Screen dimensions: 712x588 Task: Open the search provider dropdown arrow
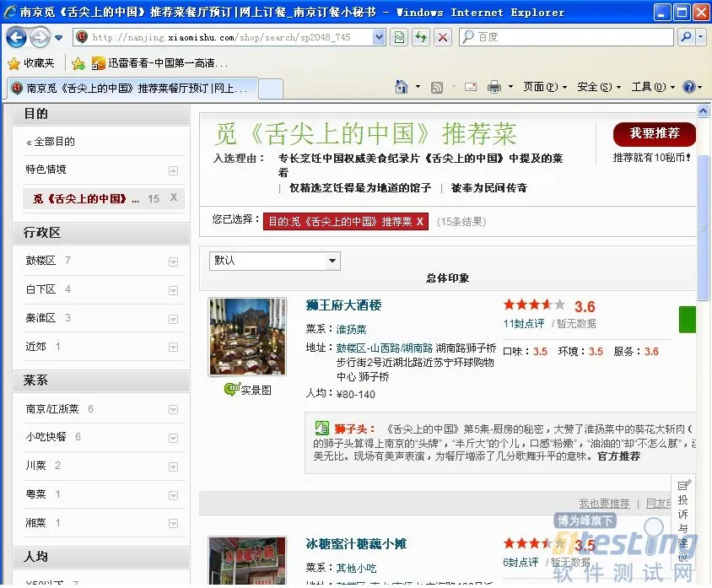click(x=701, y=37)
